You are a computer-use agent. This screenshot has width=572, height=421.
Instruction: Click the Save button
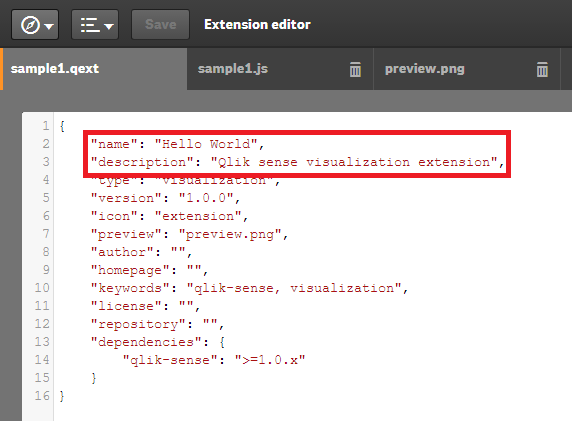pyautogui.click(x=161, y=25)
